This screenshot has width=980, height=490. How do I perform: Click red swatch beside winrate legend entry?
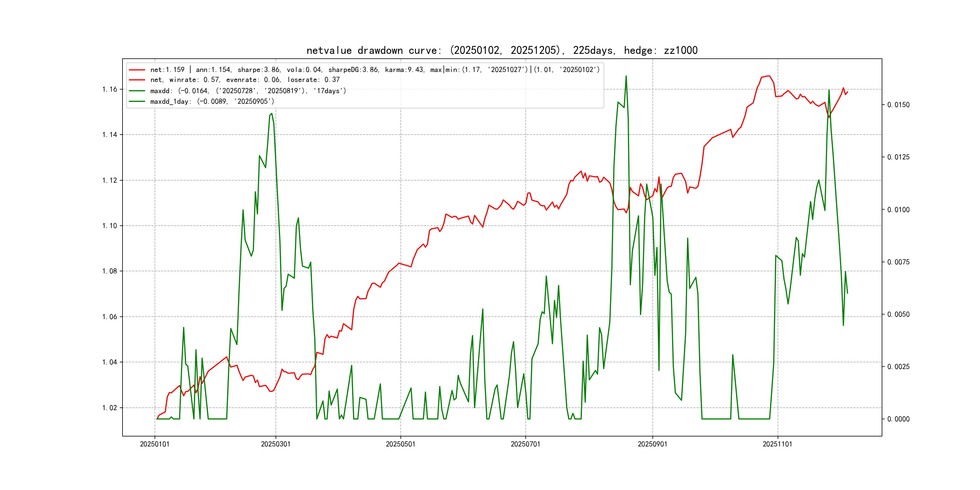[137, 80]
